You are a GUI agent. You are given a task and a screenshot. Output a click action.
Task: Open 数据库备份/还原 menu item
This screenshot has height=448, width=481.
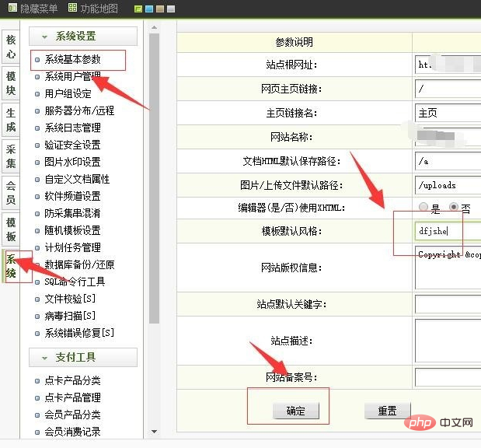coord(79,264)
